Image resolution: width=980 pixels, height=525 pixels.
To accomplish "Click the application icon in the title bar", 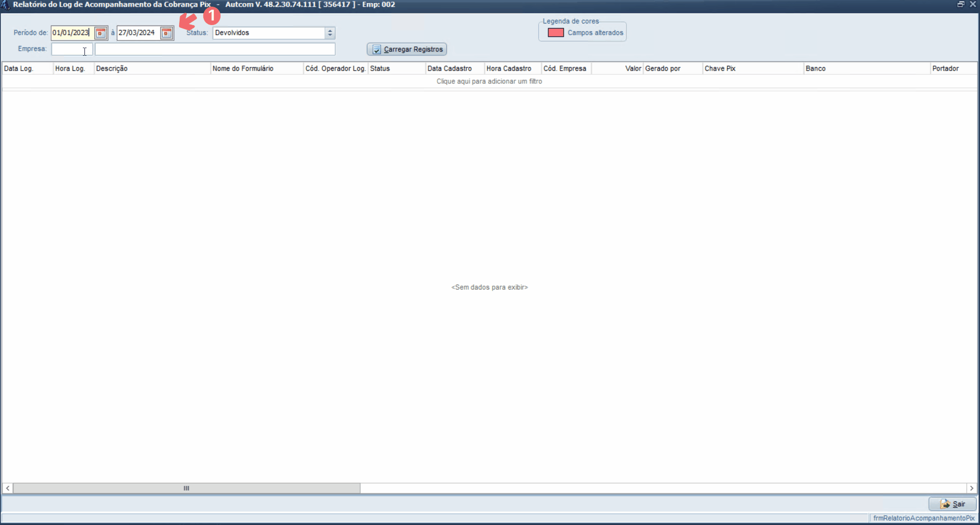I will click(5, 5).
